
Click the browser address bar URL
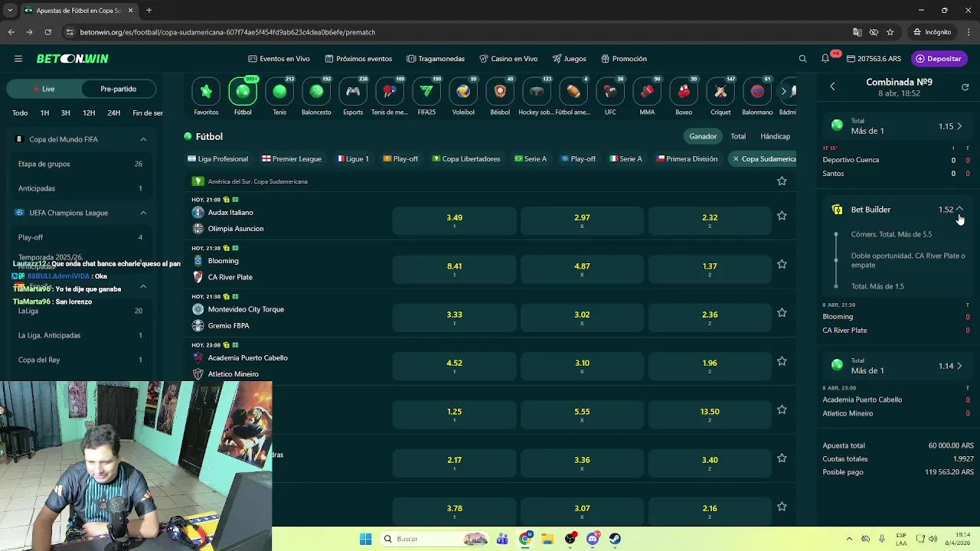coord(227,32)
